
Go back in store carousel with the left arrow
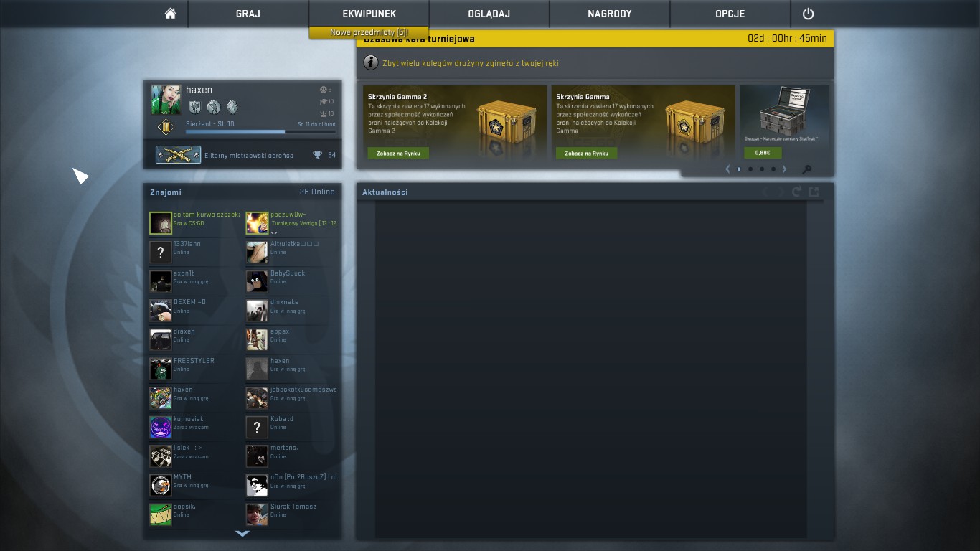click(x=727, y=169)
